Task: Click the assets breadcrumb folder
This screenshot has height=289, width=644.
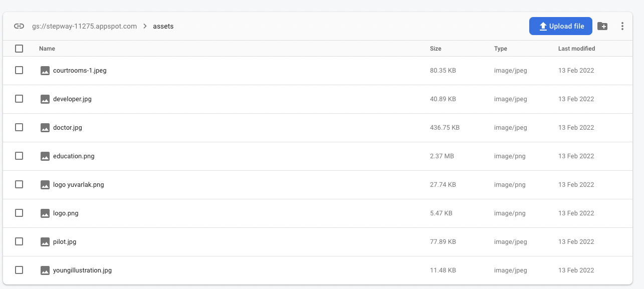Action: (163, 26)
